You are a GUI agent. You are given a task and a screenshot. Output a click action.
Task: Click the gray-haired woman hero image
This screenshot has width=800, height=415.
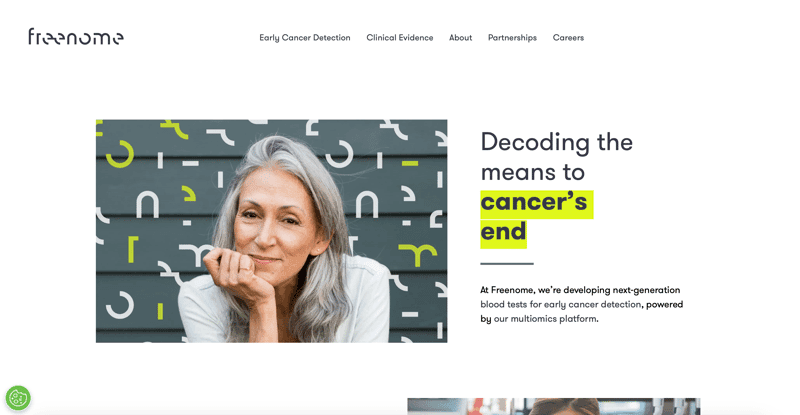pos(271,231)
